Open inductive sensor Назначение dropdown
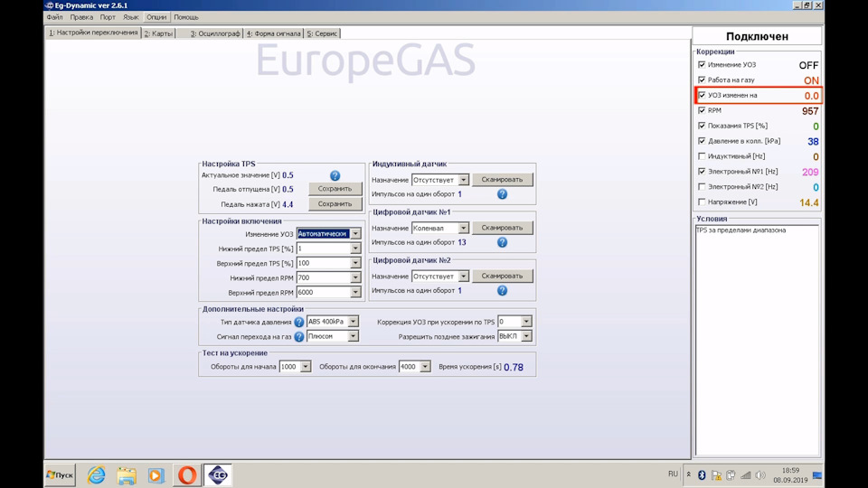This screenshot has height=488, width=868. (463, 180)
